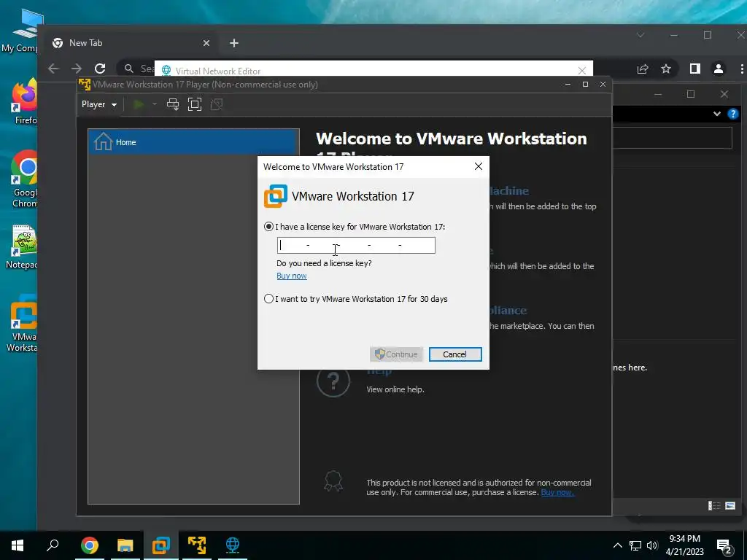This screenshot has width=747, height=560.
Task: Close the Welcome to VMware Workstation 17 dialog
Action: 479,166
